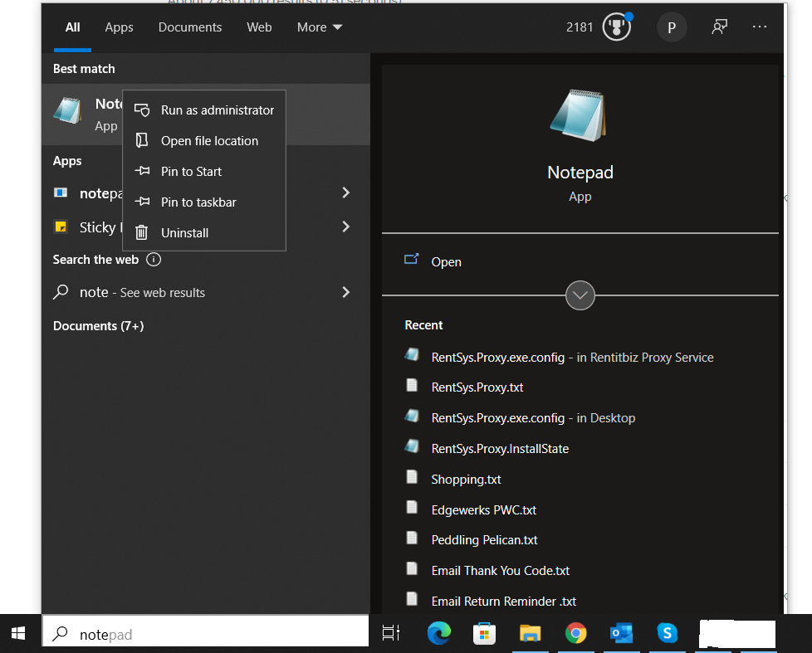Switch to the Apps search tab

coord(119,27)
